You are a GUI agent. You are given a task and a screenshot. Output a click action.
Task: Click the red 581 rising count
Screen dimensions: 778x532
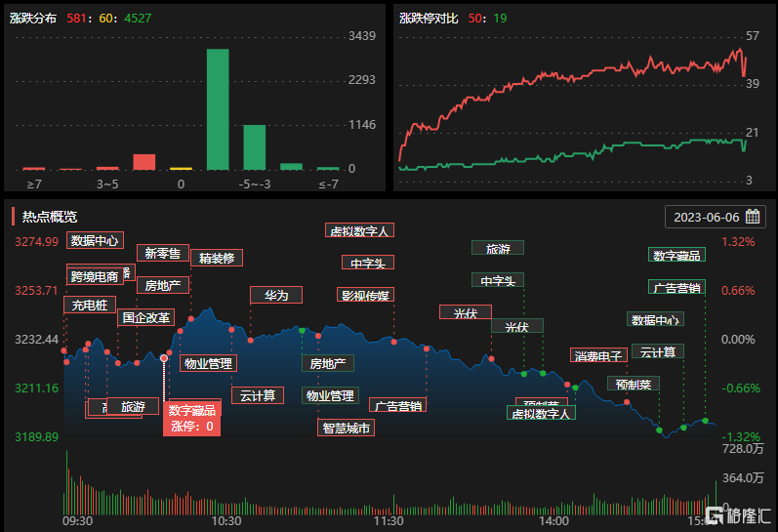(x=76, y=19)
